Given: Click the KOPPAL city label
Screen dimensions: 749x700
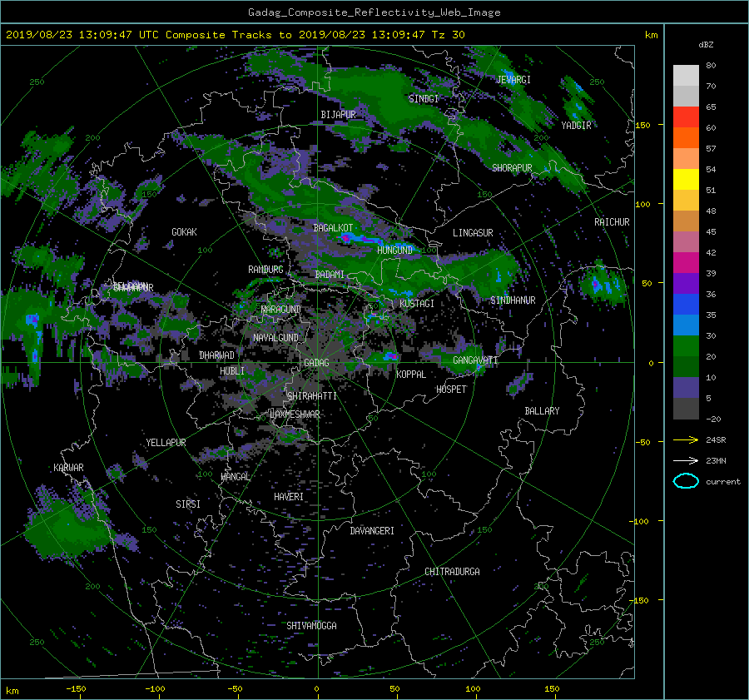Looking at the screenshot, I should pos(411,375).
